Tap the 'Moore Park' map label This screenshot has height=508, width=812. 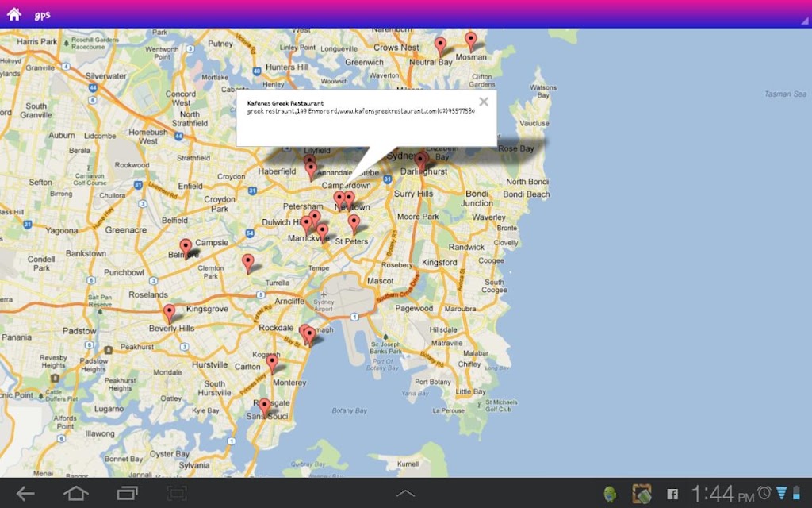coord(418,217)
